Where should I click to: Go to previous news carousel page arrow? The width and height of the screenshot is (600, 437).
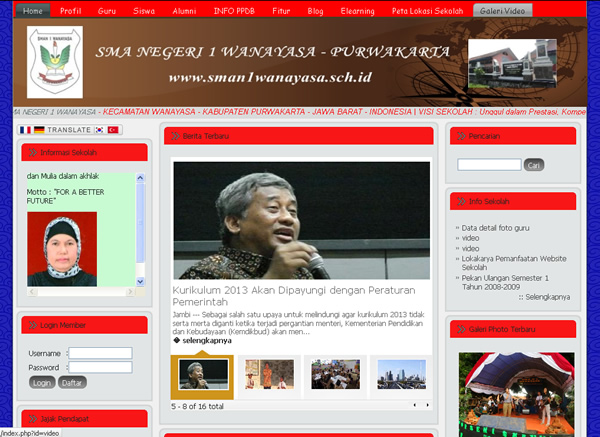(416, 405)
